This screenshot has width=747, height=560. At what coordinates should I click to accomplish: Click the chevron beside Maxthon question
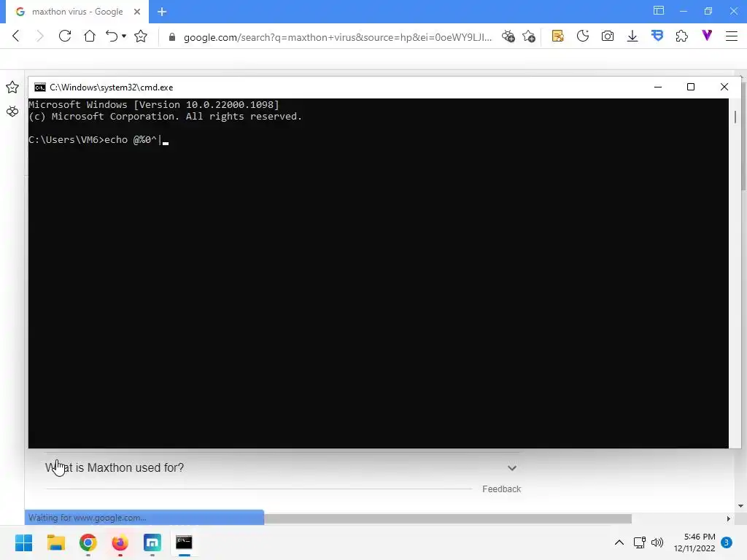(x=512, y=468)
